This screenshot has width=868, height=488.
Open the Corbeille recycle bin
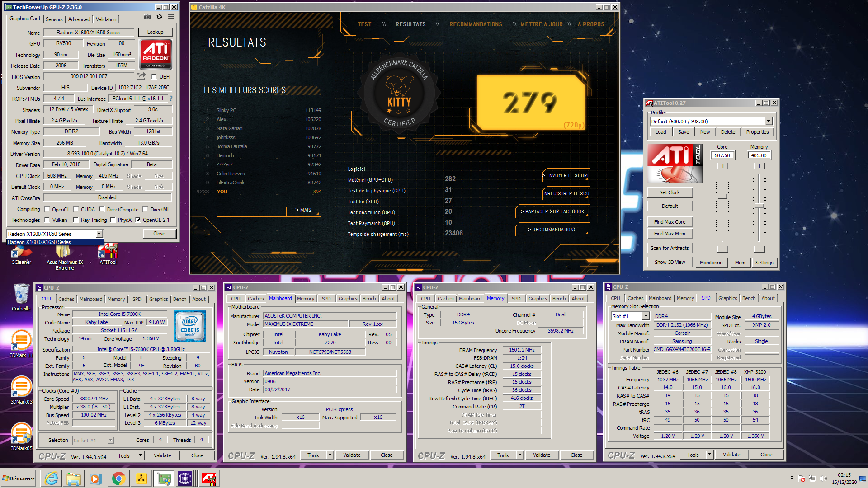[21, 297]
